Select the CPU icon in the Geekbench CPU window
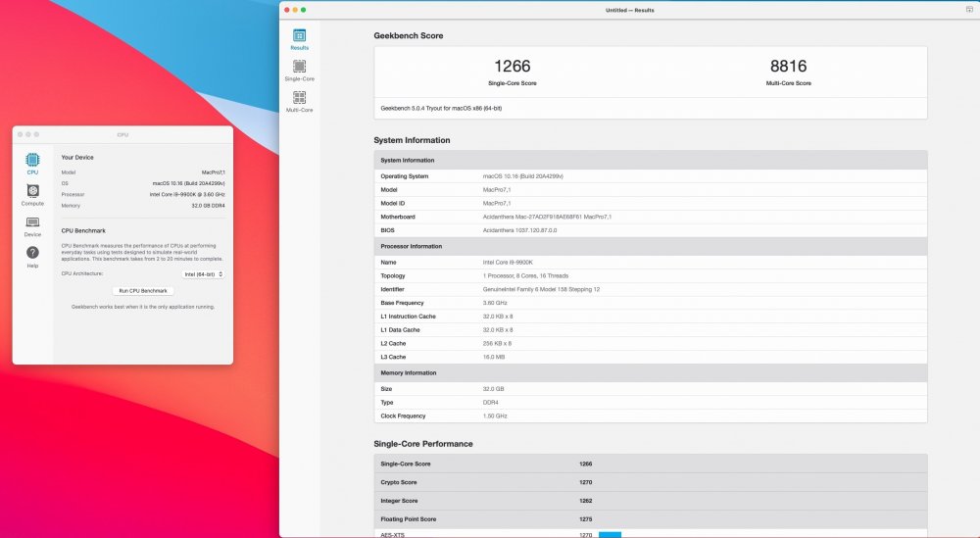This screenshot has height=538, width=980. [32, 160]
